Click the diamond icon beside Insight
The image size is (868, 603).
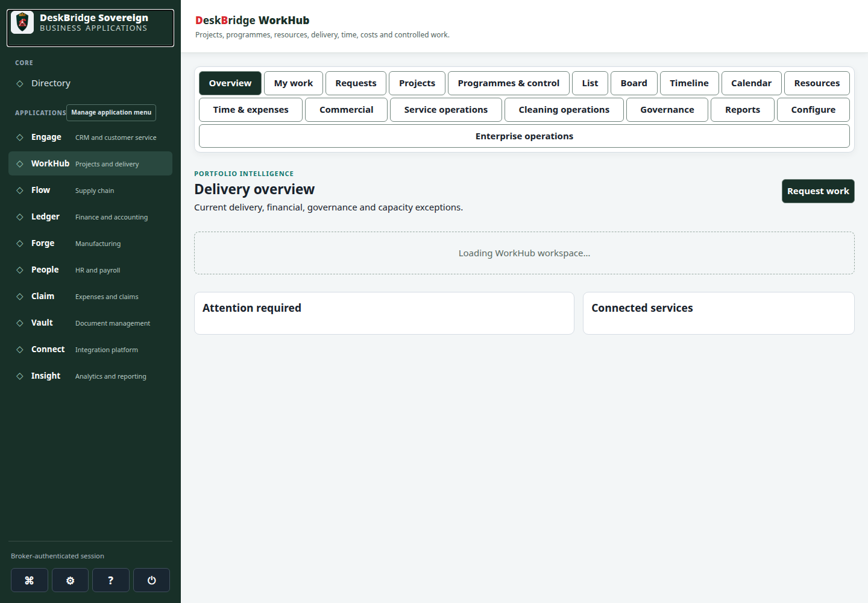pyautogui.click(x=20, y=376)
